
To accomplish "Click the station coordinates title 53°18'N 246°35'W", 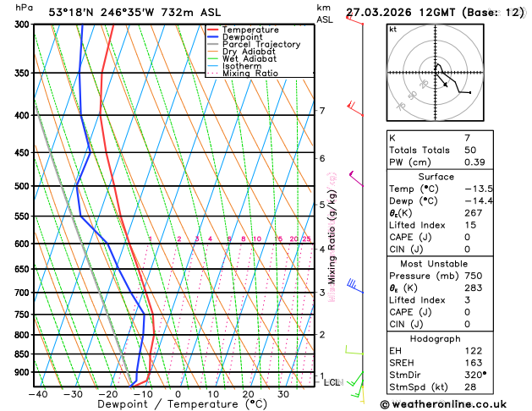I will point(101,13).
